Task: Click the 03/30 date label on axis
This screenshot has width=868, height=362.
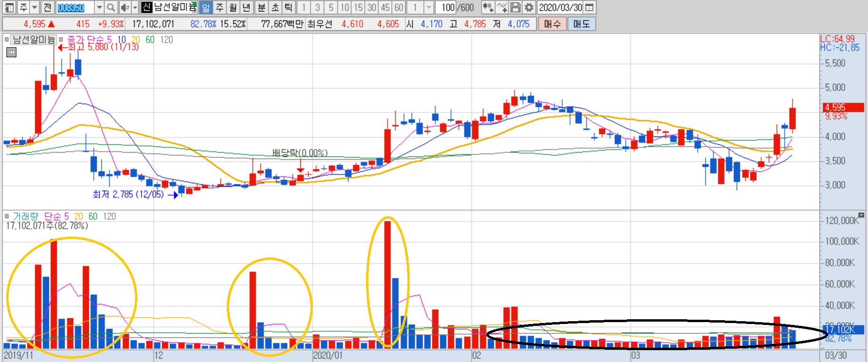Action: pos(836,355)
